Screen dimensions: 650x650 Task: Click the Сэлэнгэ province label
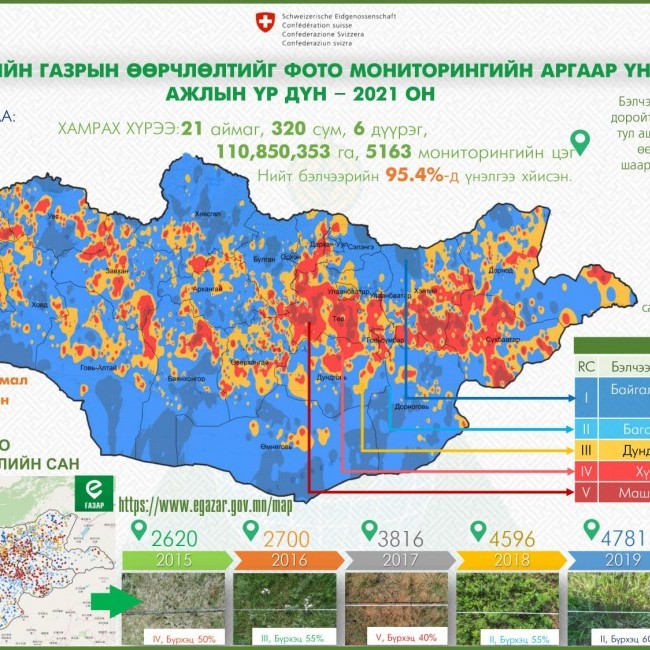[361, 246]
